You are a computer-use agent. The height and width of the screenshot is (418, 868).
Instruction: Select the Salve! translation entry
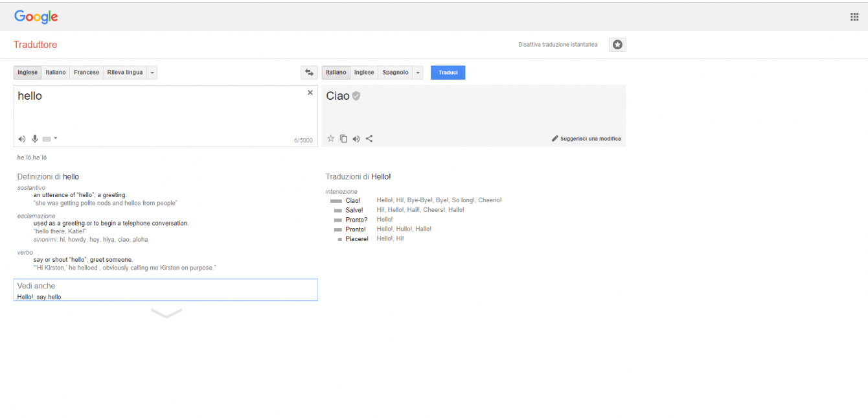[354, 210]
